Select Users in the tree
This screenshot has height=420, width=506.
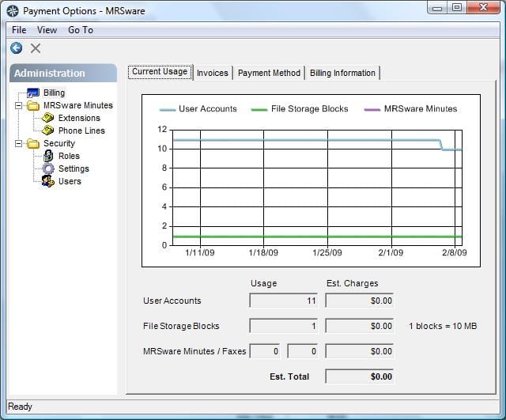click(x=70, y=181)
